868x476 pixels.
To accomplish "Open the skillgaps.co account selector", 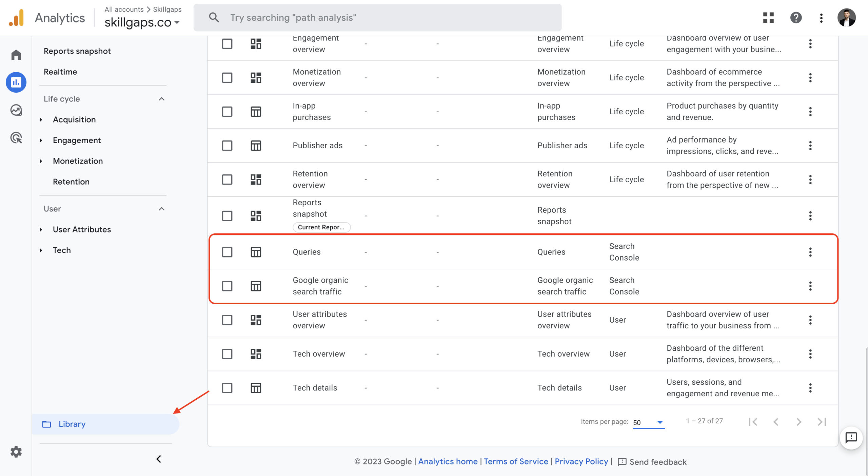I will [142, 22].
